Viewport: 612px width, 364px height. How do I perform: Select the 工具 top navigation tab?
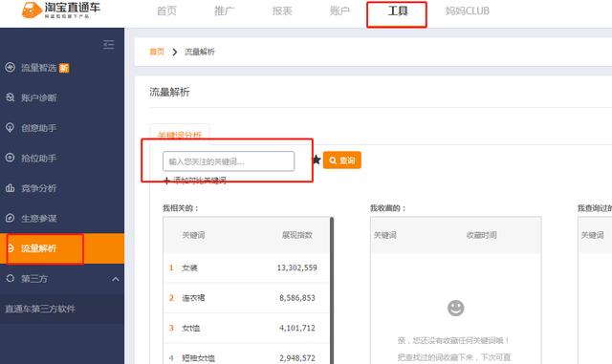pyautogui.click(x=398, y=11)
